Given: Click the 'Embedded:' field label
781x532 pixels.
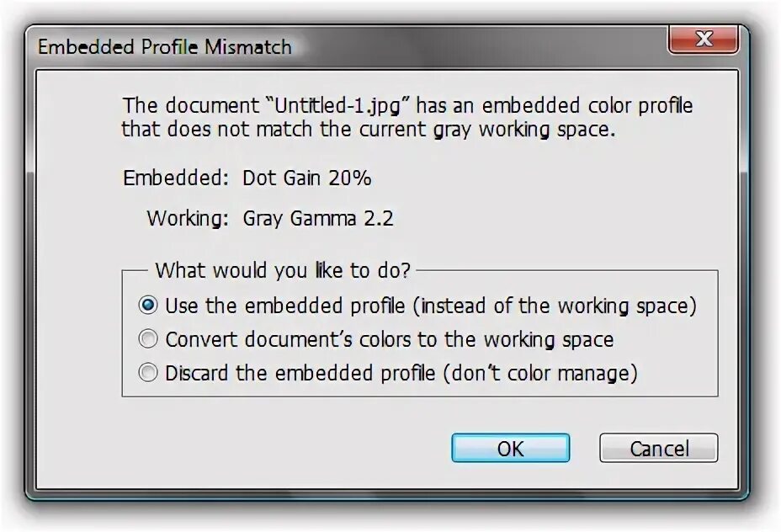Looking at the screenshot, I should point(175,178).
